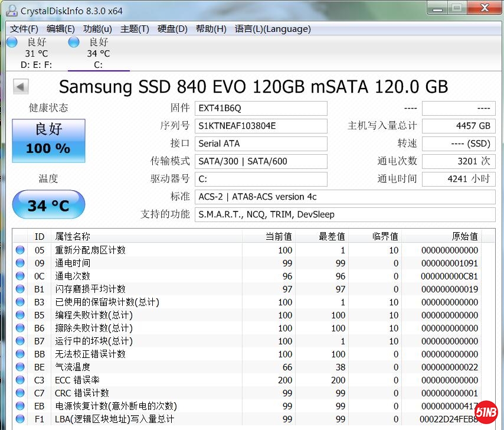Select the C: drive status orb
The height and width of the screenshot is (430, 504).
tap(74, 43)
